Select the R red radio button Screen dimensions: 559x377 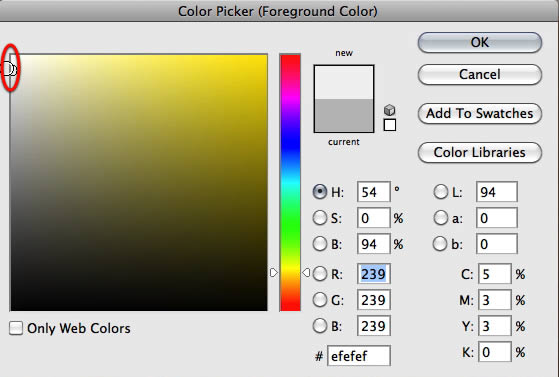point(320,274)
